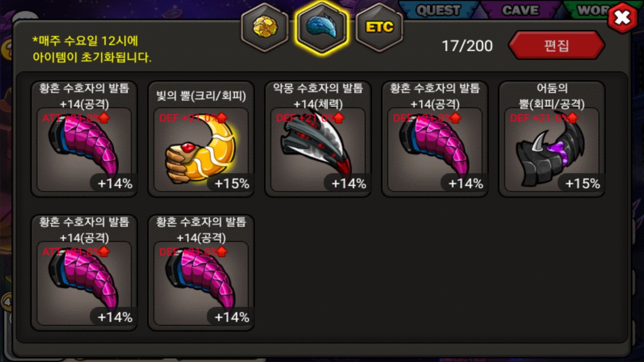Switch to the ETC category tab
Viewport: 644px width, 362px height.
pos(379,27)
